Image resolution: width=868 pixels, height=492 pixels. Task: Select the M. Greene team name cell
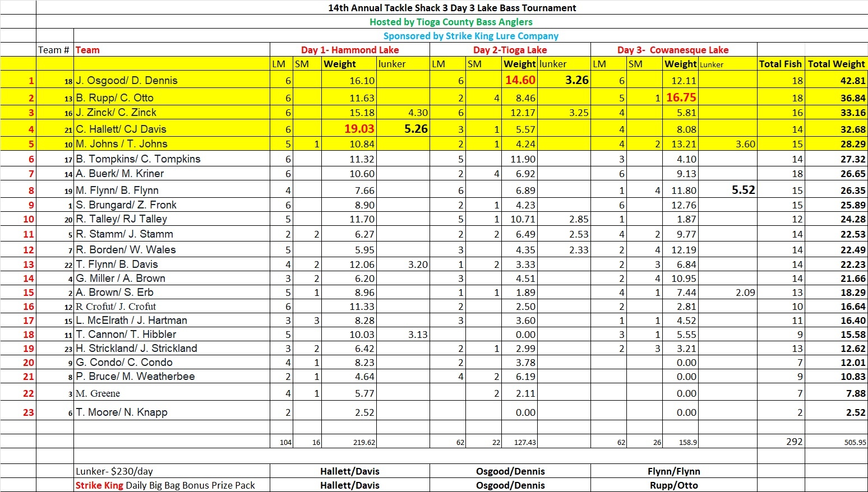click(98, 393)
